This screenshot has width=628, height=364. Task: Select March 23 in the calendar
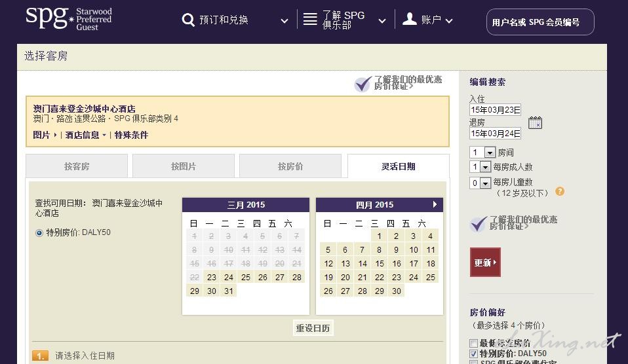[212, 277]
